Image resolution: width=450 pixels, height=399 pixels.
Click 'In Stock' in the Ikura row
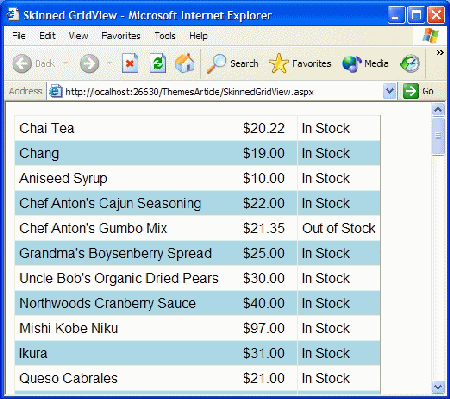(339, 353)
